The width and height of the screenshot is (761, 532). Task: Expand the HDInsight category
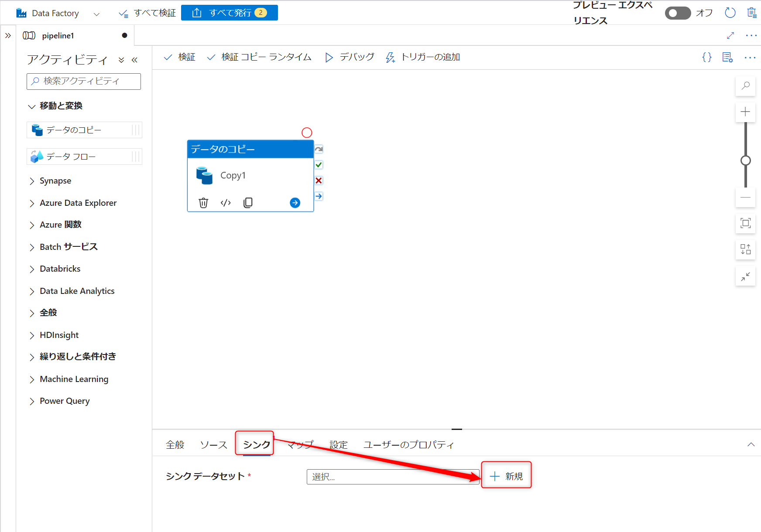click(x=59, y=335)
